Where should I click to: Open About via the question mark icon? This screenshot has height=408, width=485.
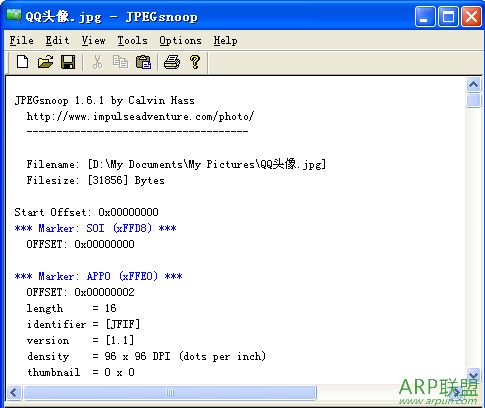tap(195, 62)
